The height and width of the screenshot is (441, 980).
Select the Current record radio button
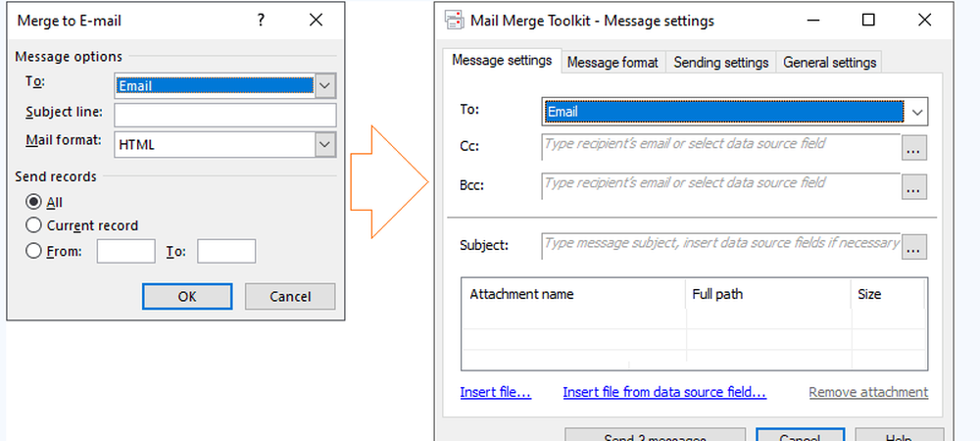[33, 225]
